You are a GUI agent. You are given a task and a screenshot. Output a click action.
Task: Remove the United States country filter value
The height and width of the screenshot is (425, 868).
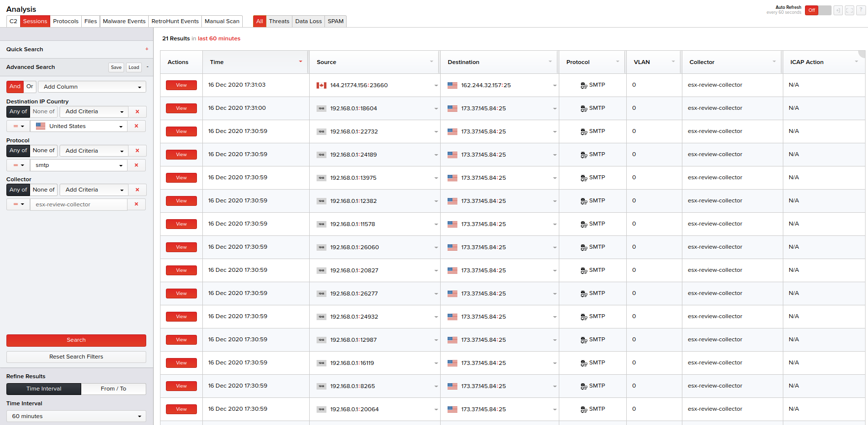point(136,126)
